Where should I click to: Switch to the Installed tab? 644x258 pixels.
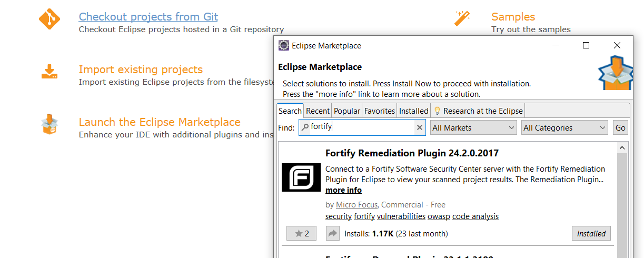click(414, 111)
